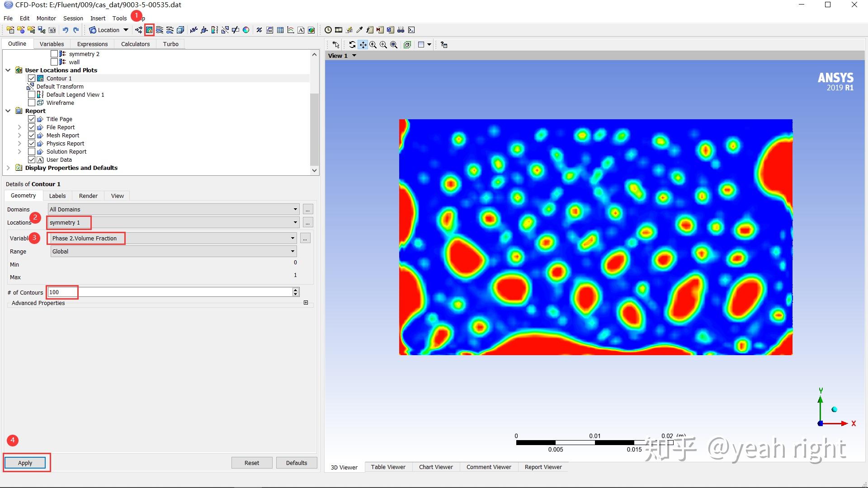Enable the Wireframe checkbox
This screenshot has height=488, width=868.
click(x=32, y=103)
